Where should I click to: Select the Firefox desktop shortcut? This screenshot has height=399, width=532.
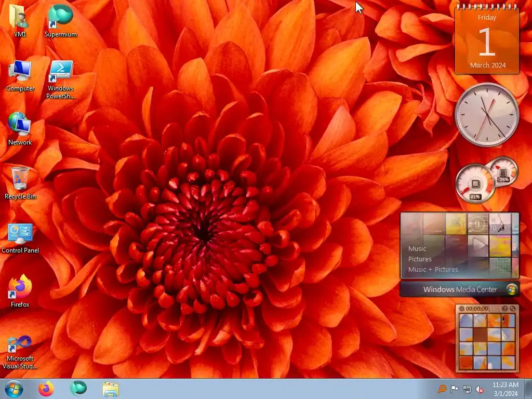pos(20,291)
